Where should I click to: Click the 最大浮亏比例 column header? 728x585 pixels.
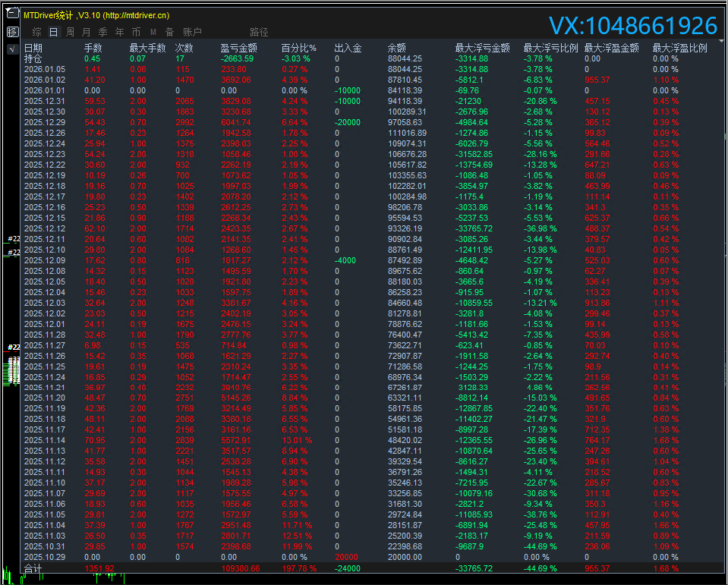(x=550, y=48)
